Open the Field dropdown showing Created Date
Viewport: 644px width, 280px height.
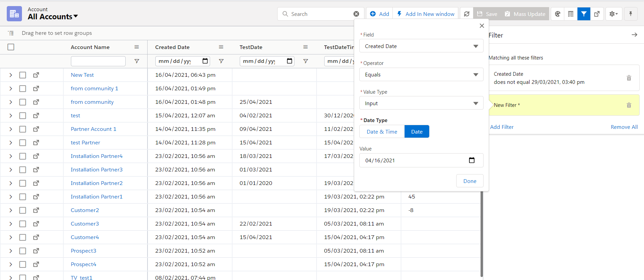point(421,46)
